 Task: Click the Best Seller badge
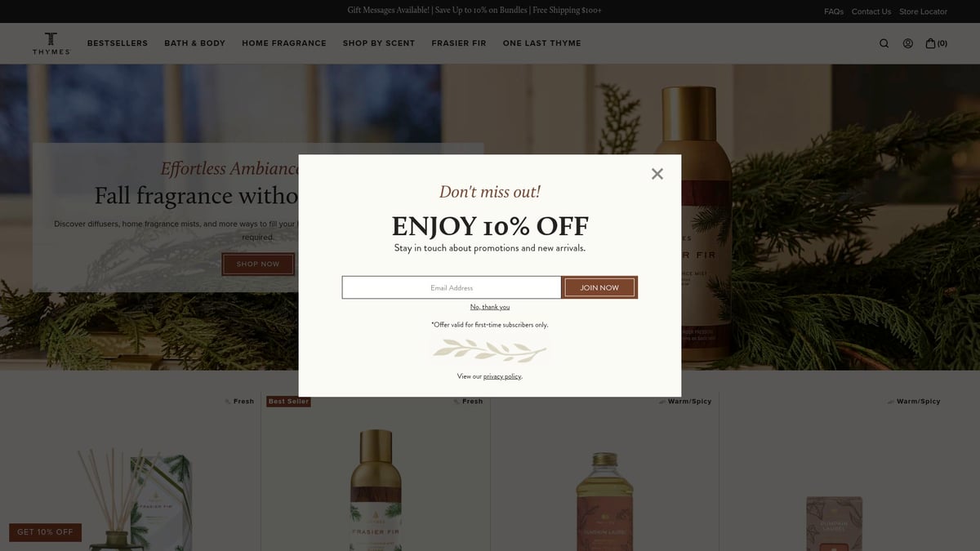[288, 402]
